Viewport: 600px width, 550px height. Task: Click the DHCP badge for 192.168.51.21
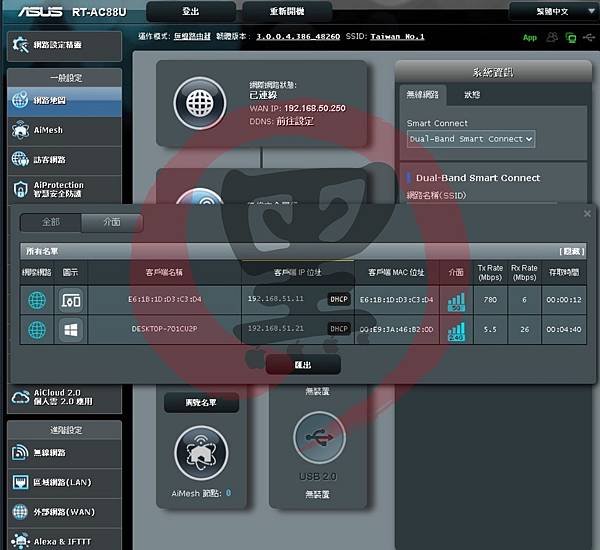[339, 329]
